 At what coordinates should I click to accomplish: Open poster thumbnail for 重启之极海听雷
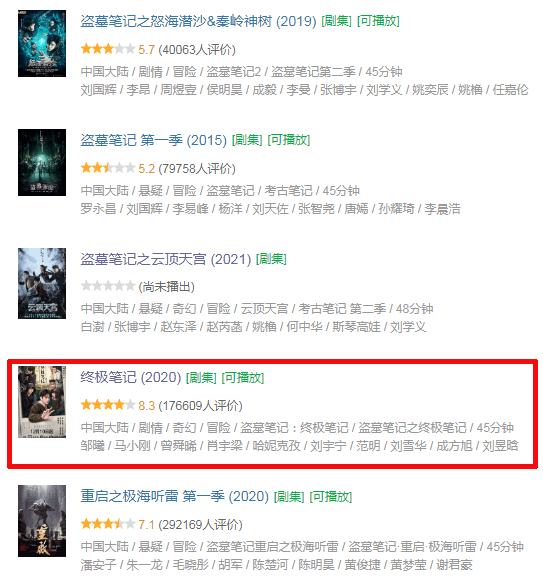click(x=42, y=521)
